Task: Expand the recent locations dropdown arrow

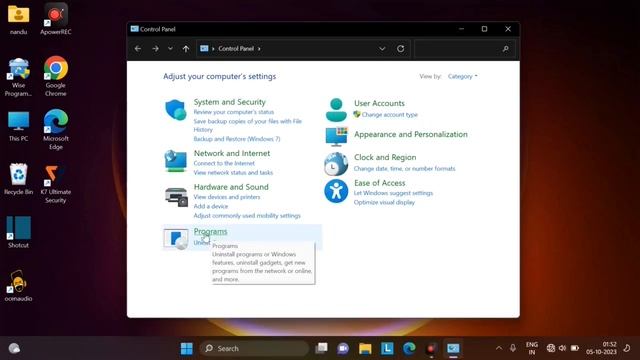Action: (170, 49)
